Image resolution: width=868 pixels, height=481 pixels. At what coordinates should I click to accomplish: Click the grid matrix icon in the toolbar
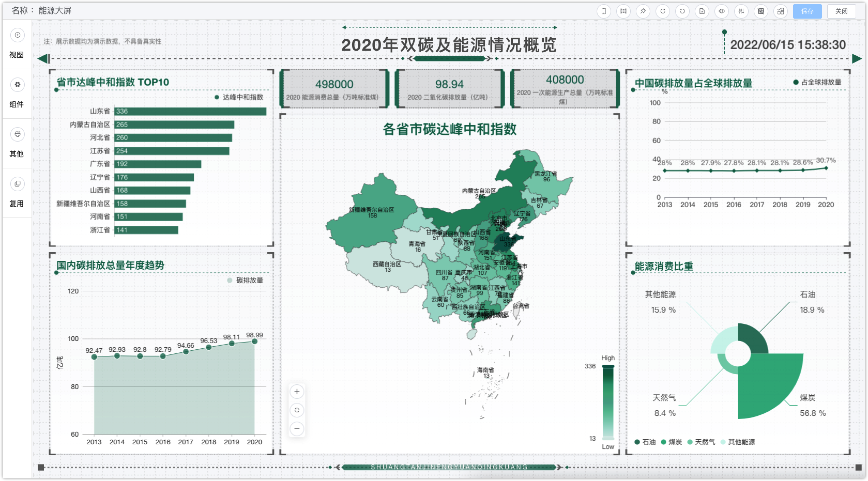[761, 11]
